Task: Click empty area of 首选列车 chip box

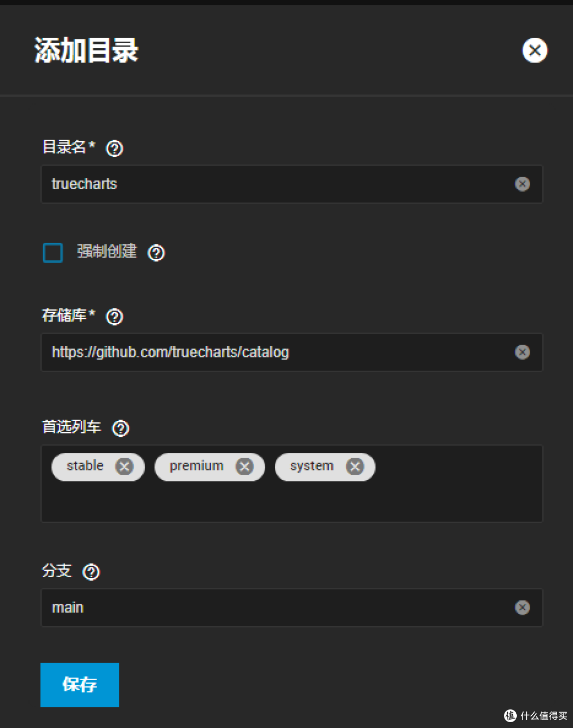Action: click(292, 502)
